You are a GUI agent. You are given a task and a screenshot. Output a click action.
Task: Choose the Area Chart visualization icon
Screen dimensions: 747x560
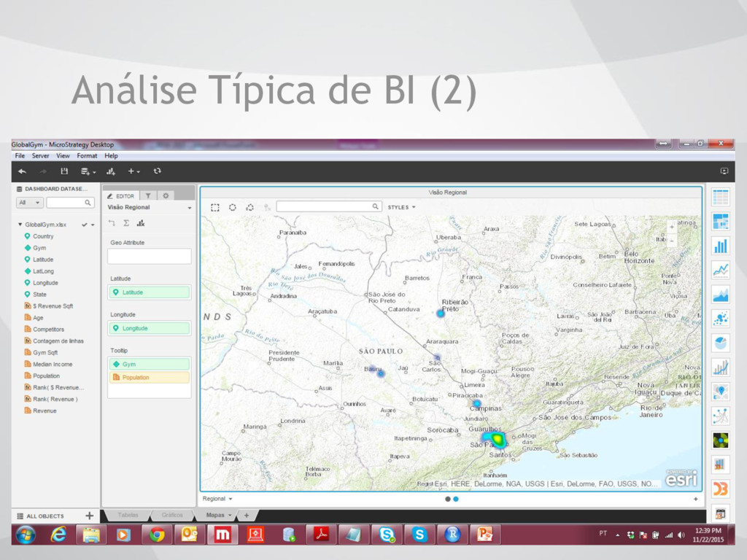click(x=720, y=295)
